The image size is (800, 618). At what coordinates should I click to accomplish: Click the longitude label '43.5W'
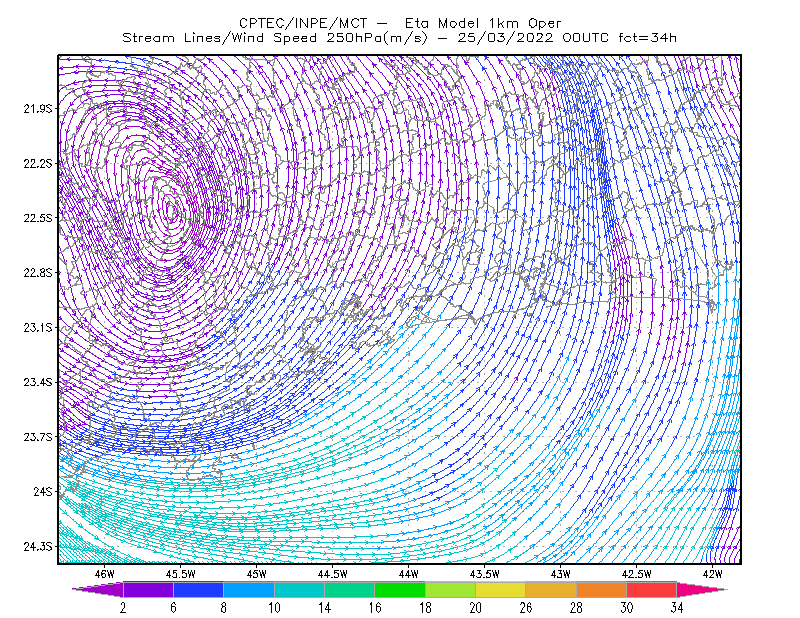(x=485, y=574)
